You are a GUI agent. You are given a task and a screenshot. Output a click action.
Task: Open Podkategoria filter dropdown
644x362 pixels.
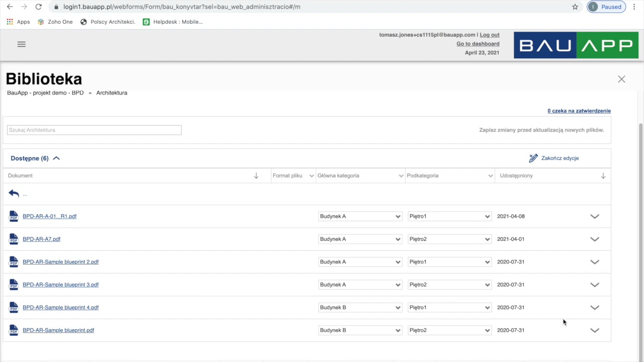tap(491, 175)
